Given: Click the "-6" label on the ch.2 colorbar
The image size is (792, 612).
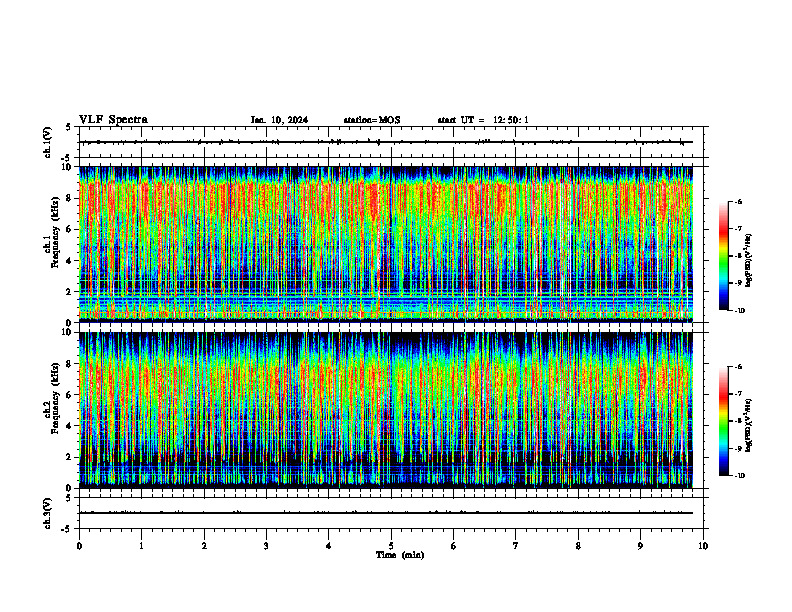Looking at the screenshot, I should click(738, 367).
